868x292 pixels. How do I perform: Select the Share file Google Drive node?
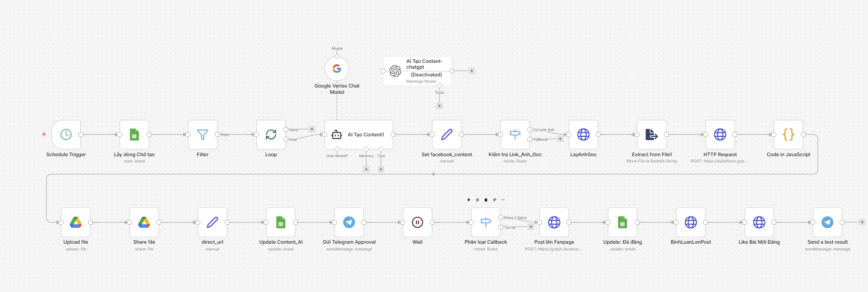pos(144,222)
